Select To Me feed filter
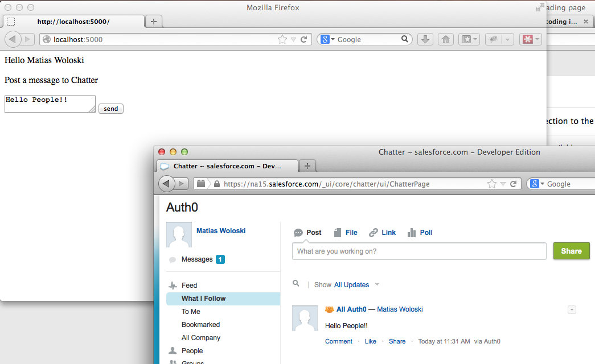595x364 pixels. click(191, 312)
